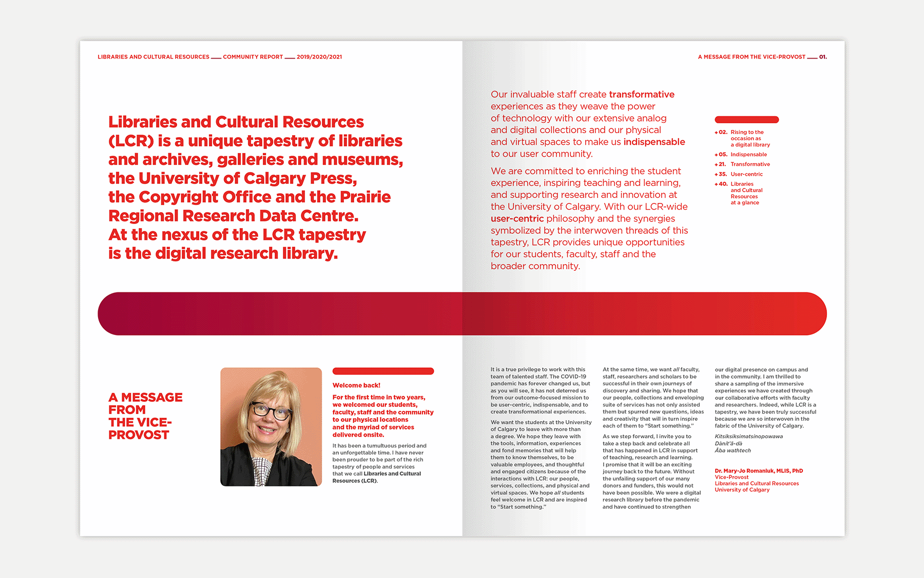Click the wide red gradient banner
The width and height of the screenshot is (924, 578).
462,314
